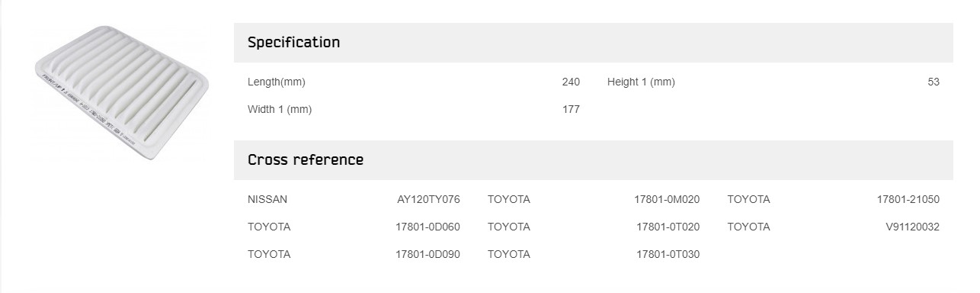Click part number 17801-0M020
This screenshot has width=980, height=293.
click(667, 200)
